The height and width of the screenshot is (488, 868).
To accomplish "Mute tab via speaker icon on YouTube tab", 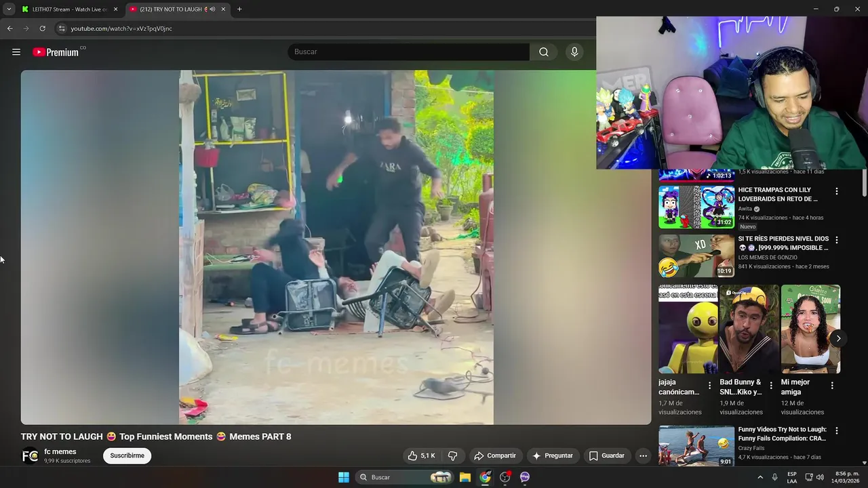I will (x=212, y=9).
